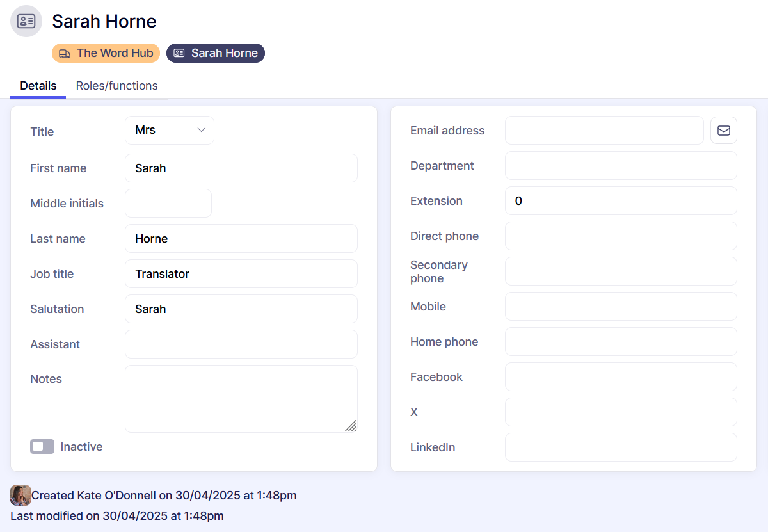Focus the Notes text area
Viewport: 768px width, 532px height.
241,398
